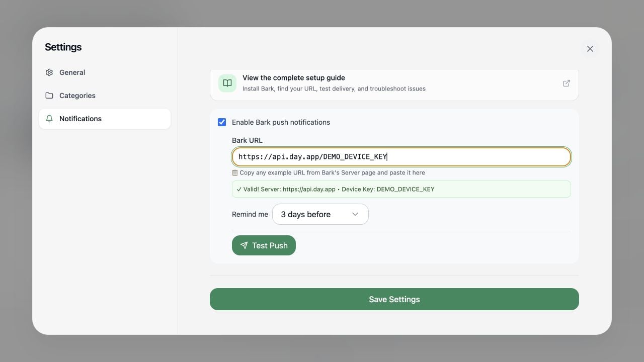
Task: Click the 'Copy any example URL' hint text
Action: (332, 172)
